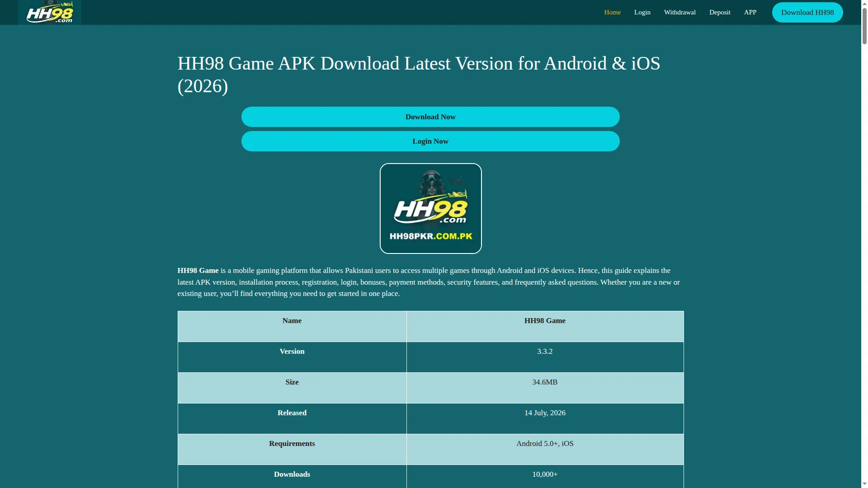Select the bold 'HH98 Game' intro text
Image resolution: width=868 pixels, height=488 pixels.
pos(198,270)
